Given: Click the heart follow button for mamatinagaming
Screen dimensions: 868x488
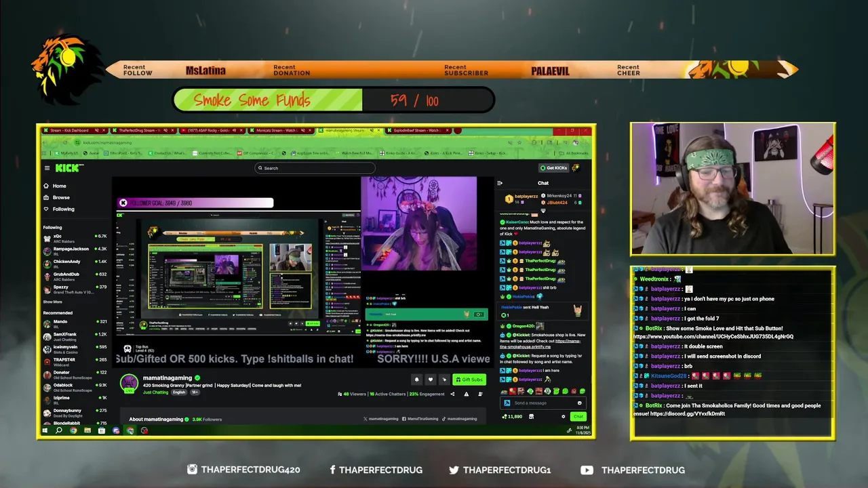Looking at the screenshot, I should (430, 380).
